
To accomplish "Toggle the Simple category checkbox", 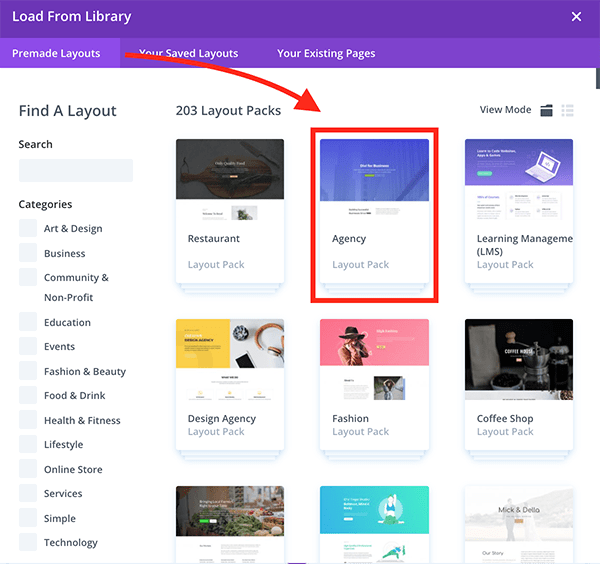I will tap(28, 518).
